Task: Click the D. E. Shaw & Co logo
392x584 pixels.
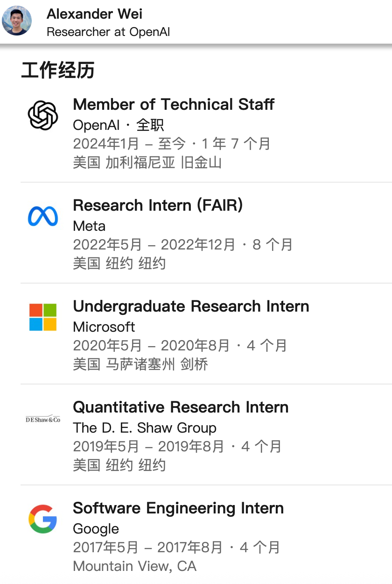Action: (43, 419)
